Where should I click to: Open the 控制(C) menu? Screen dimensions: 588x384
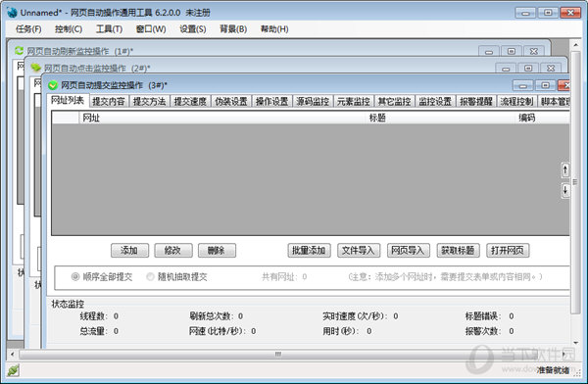[69, 28]
